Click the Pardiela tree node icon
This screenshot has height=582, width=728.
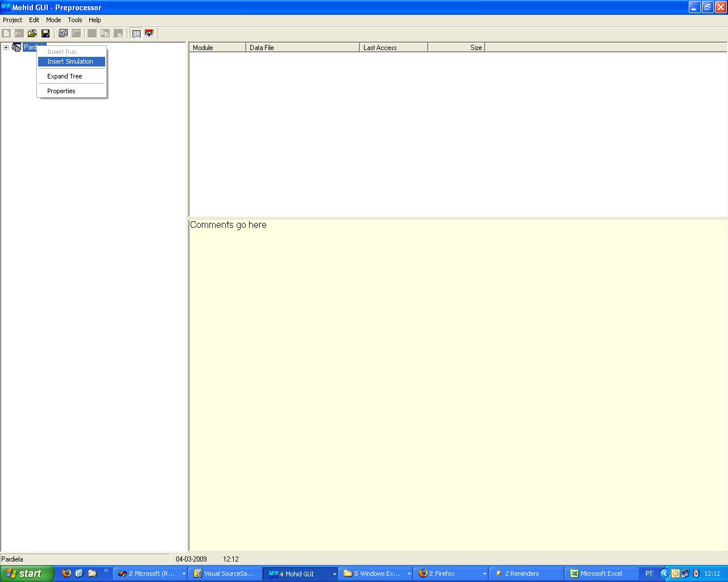[x=16, y=47]
